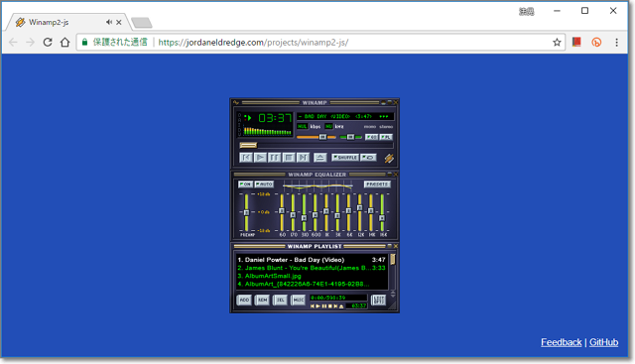Screen dimensions: 635x364
Task: Skip ahead with the main Next track button
Action: (x=303, y=158)
